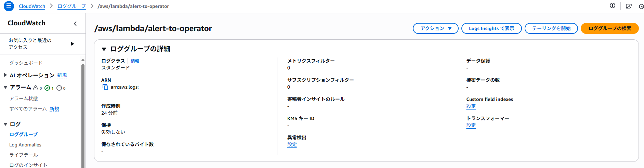Open the アクション dropdown menu
The image size is (644, 168).
click(435, 28)
